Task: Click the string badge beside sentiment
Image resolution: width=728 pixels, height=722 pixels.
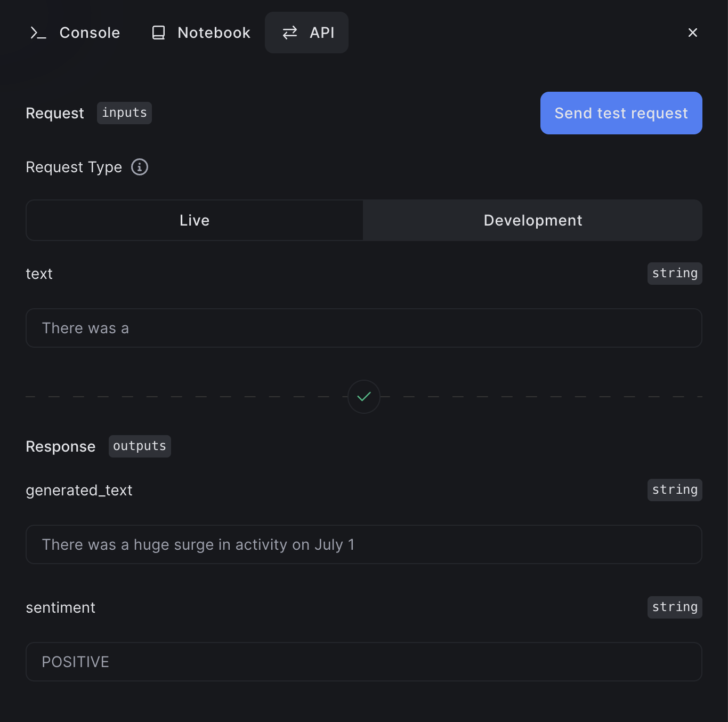Action: (675, 607)
